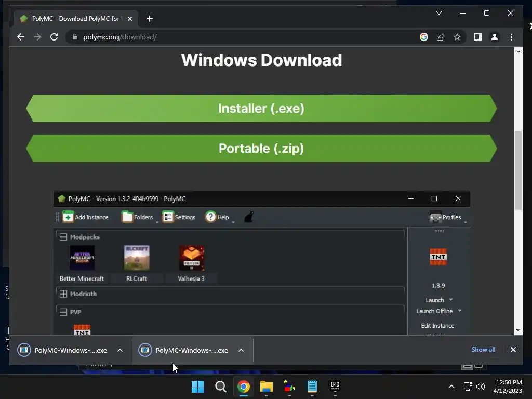Go back to previous page in Chrome
The image size is (532, 399).
click(21, 37)
